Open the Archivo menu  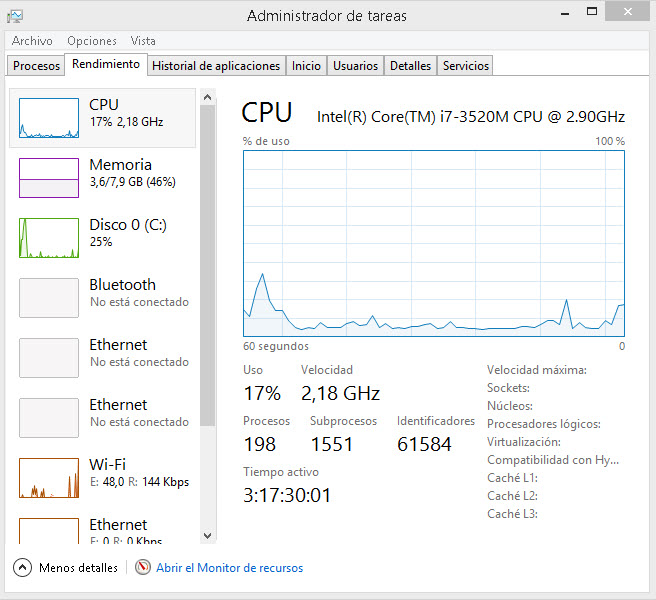click(x=32, y=41)
